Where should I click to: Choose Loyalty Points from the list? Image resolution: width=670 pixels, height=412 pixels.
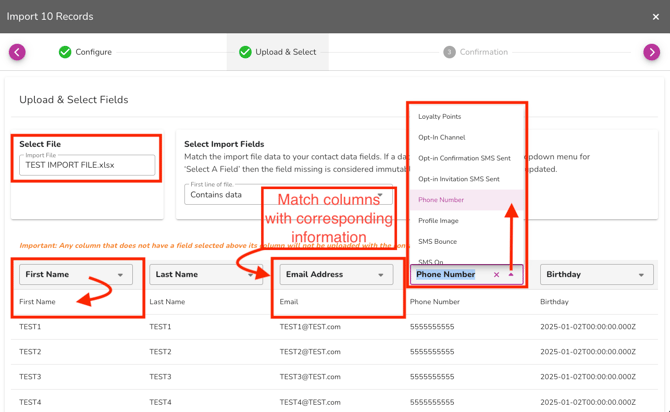coord(440,117)
